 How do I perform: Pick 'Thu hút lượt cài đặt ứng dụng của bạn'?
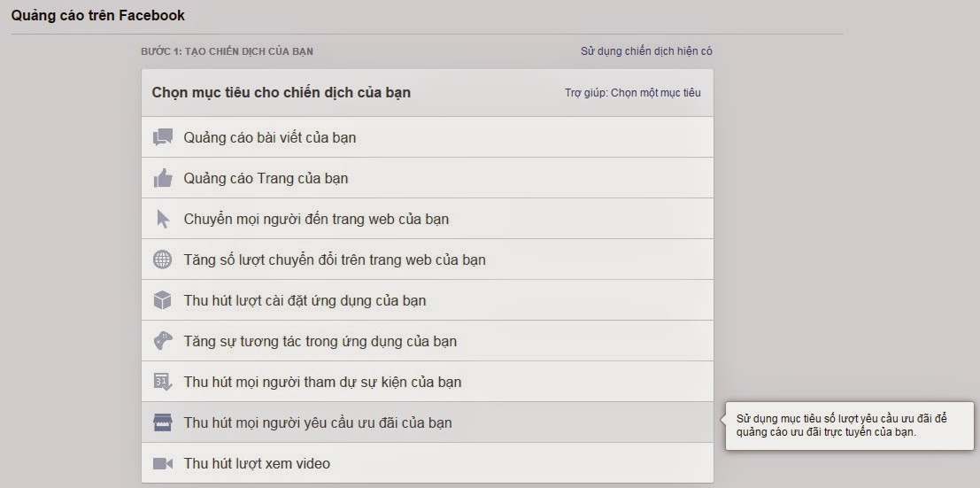(428, 300)
